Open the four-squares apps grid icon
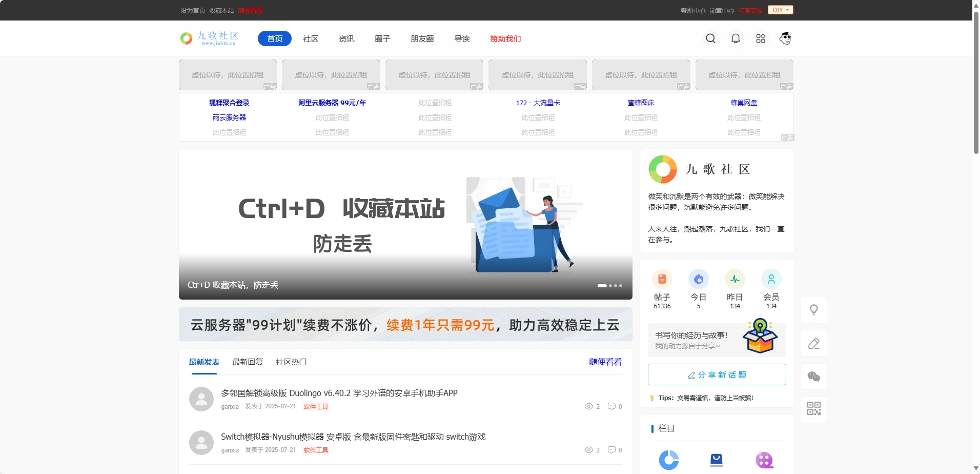This screenshot has width=980, height=474. (x=761, y=38)
